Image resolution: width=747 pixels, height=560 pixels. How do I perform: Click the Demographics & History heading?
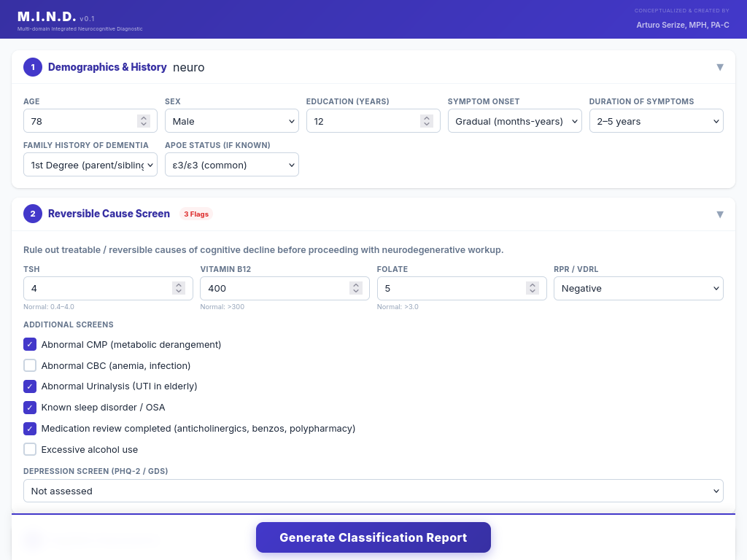(107, 67)
